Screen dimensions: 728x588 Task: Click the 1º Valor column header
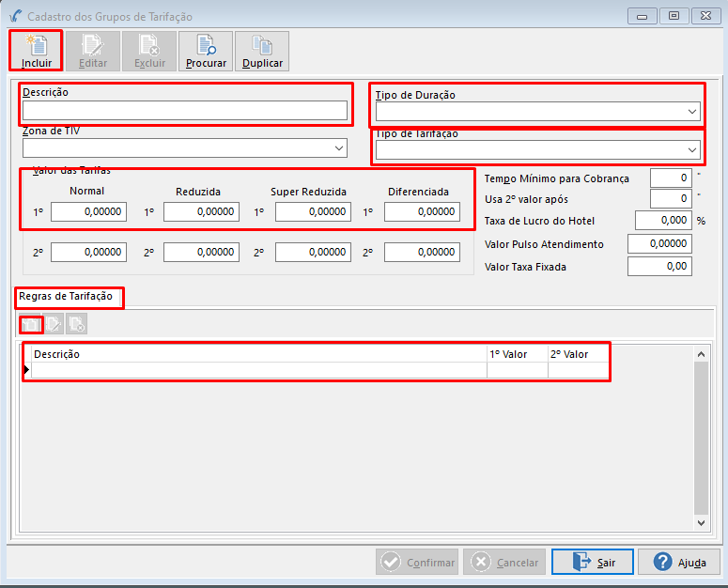tap(518, 354)
